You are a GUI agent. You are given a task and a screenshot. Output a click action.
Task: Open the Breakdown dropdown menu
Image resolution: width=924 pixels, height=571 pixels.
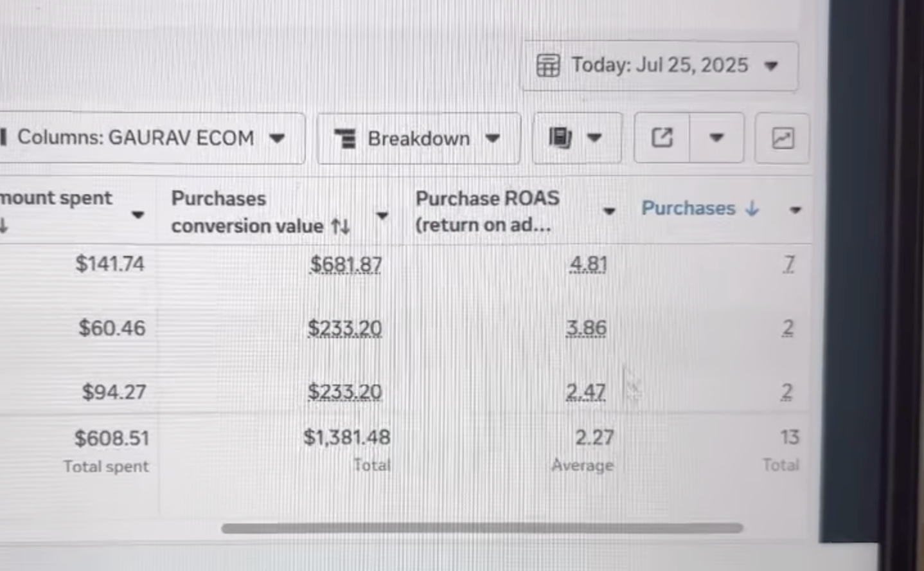[493, 138]
